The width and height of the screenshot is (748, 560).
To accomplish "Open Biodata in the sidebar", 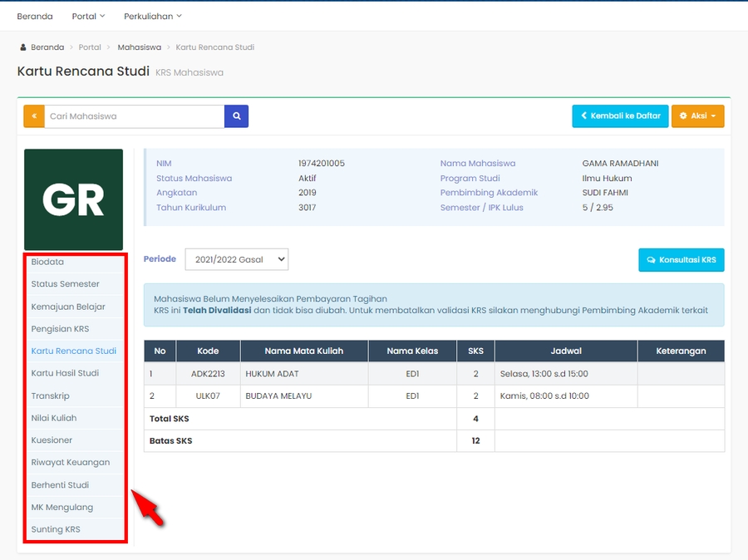I will (x=47, y=262).
